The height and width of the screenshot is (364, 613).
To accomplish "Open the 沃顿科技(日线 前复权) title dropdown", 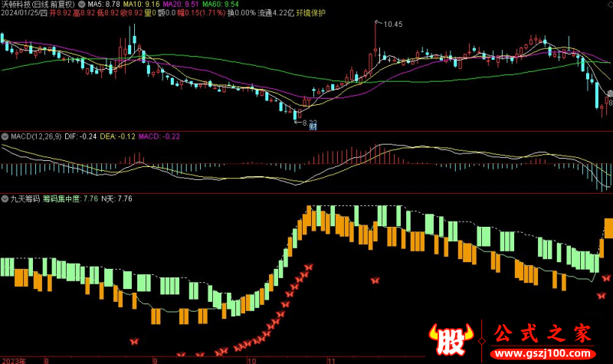I will (37, 4).
